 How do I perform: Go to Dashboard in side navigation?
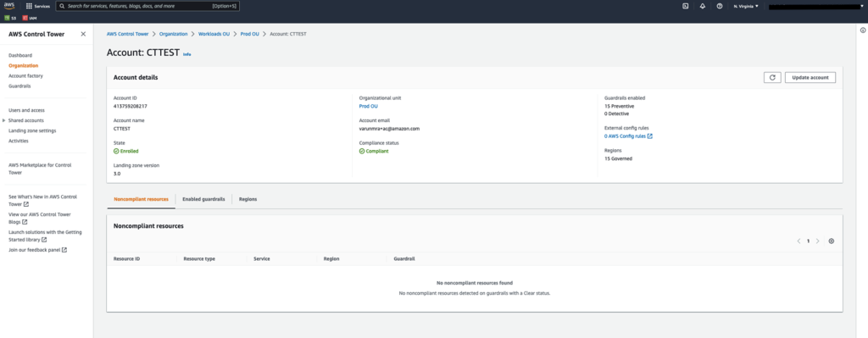(20, 55)
